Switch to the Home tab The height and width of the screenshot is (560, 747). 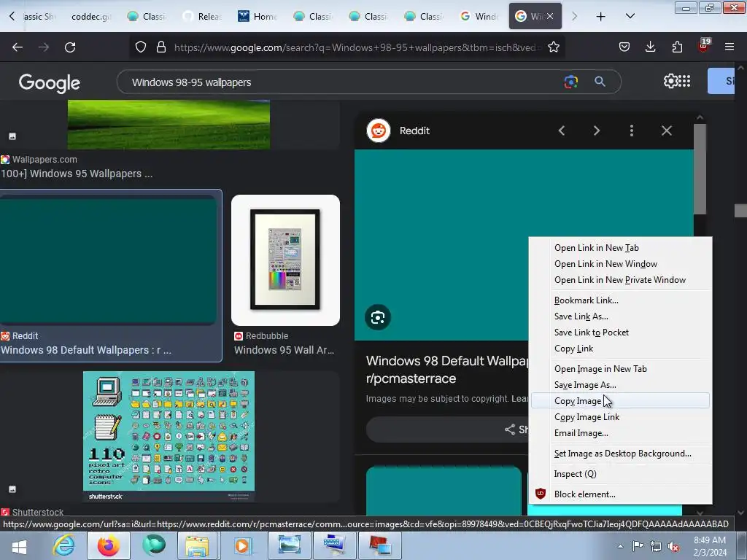pyautogui.click(x=258, y=17)
